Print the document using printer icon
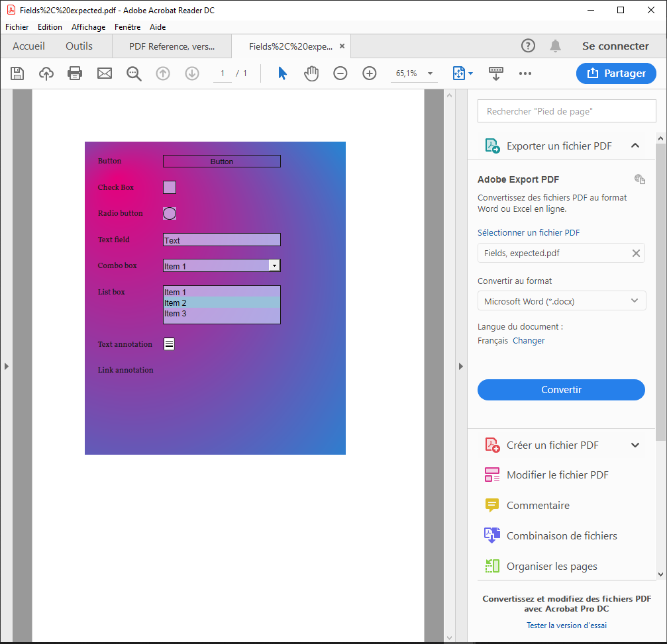This screenshot has width=667, height=644. [x=75, y=73]
